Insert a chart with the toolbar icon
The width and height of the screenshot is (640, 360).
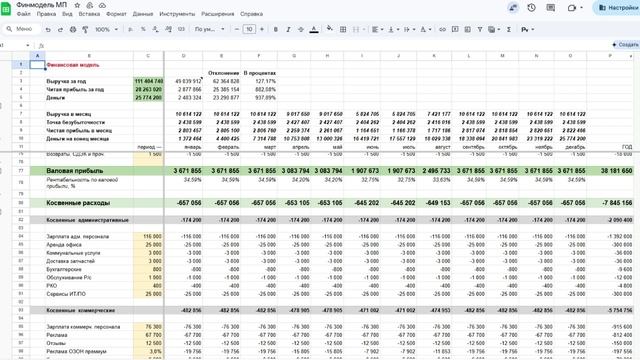click(x=468, y=29)
